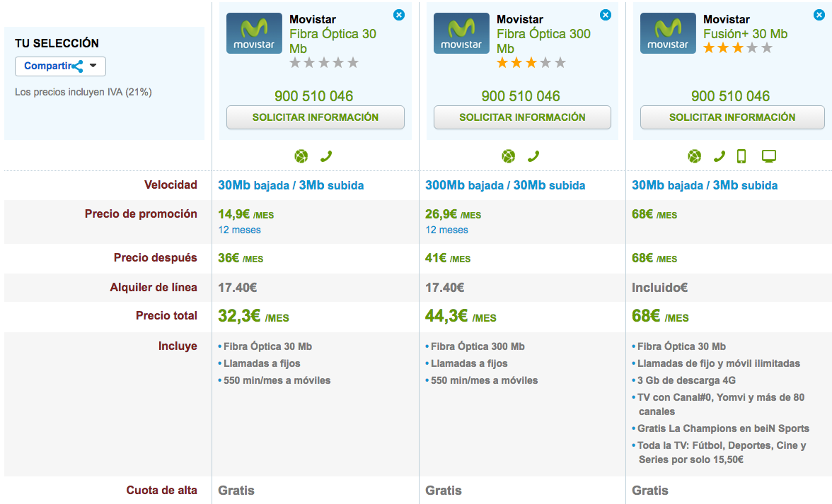Click the landline phone icon under Fusión+ 30 Mb
Screen dimensions: 832x504
(720, 156)
